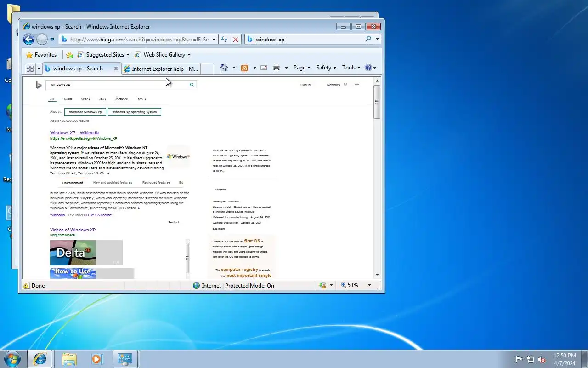Click the Rewards link on Bing page

(334, 85)
